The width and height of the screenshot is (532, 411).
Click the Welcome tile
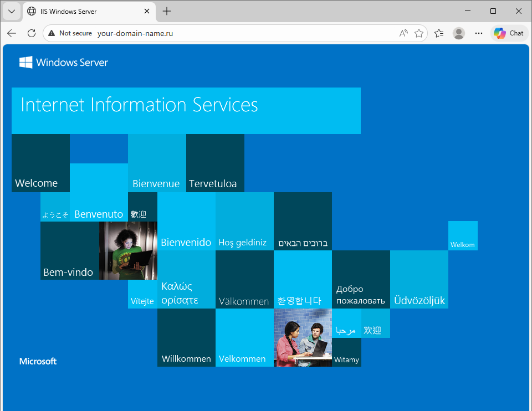[40, 163]
